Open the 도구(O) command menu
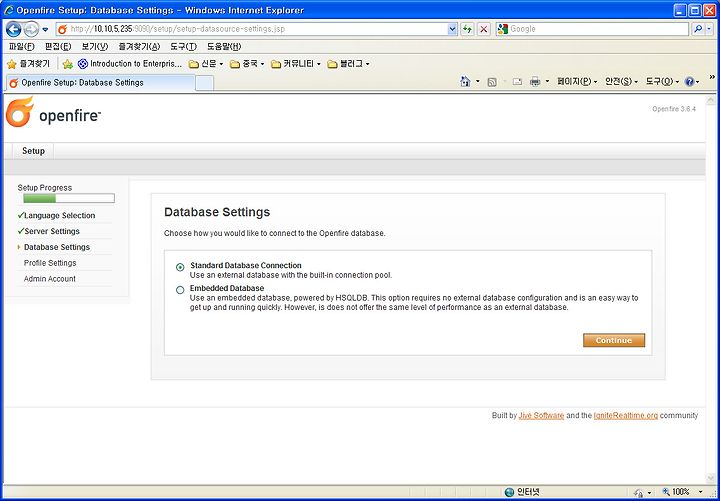The width and height of the screenshot is (720, 501). [x=662, y=82]
